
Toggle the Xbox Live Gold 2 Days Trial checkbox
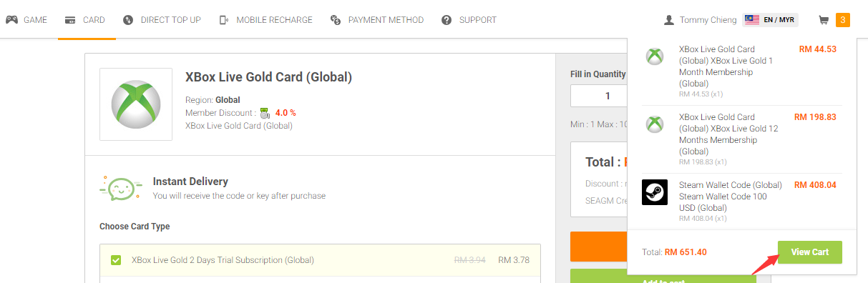(116, 260)
